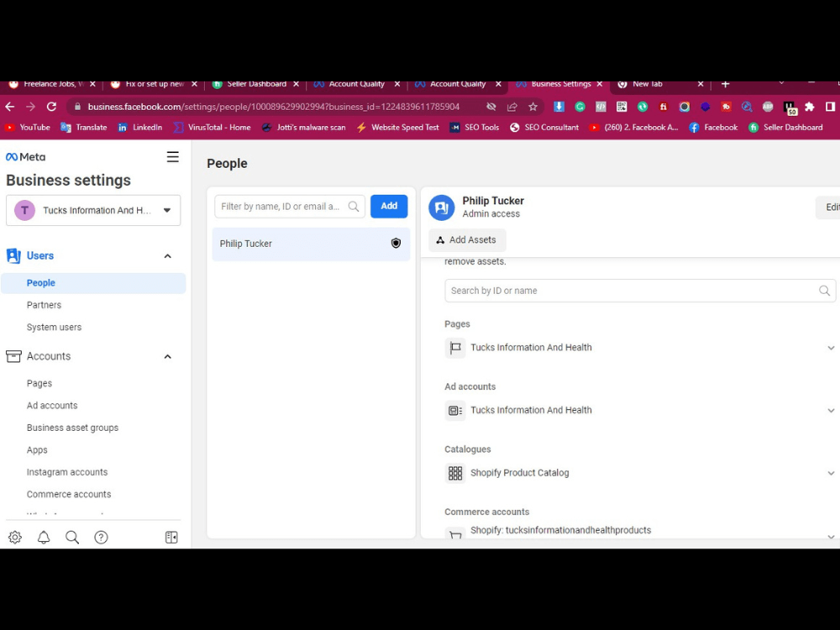Click the Ad accounts icon for Tucks Information

(x=455, y=411)
